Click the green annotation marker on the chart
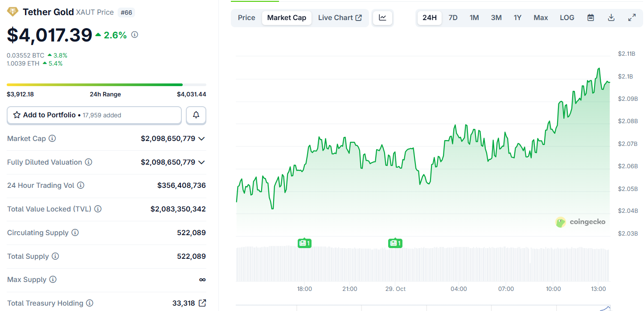Screen dimensions: 644x311 point(304,243)
